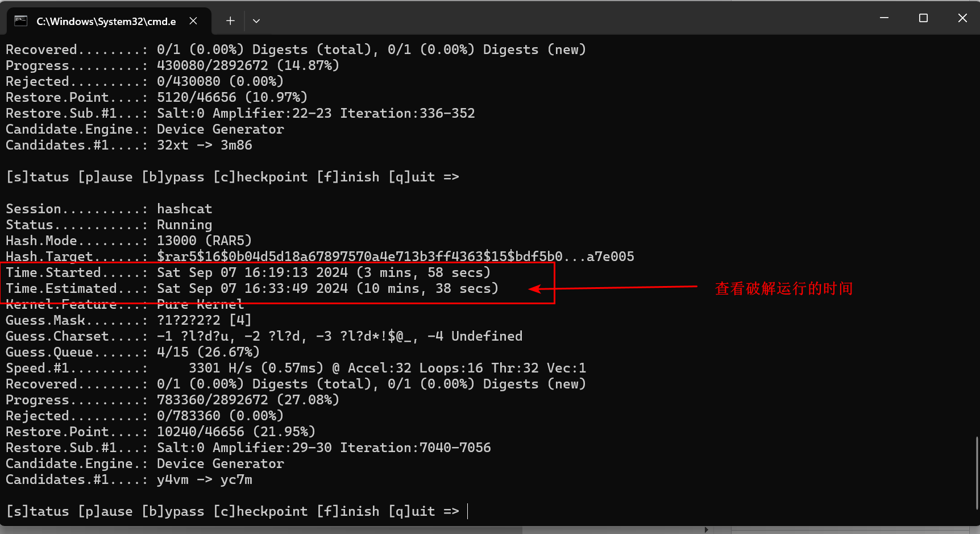
Task: Click the Progress 783360/2892672 line
Action: 173,400
